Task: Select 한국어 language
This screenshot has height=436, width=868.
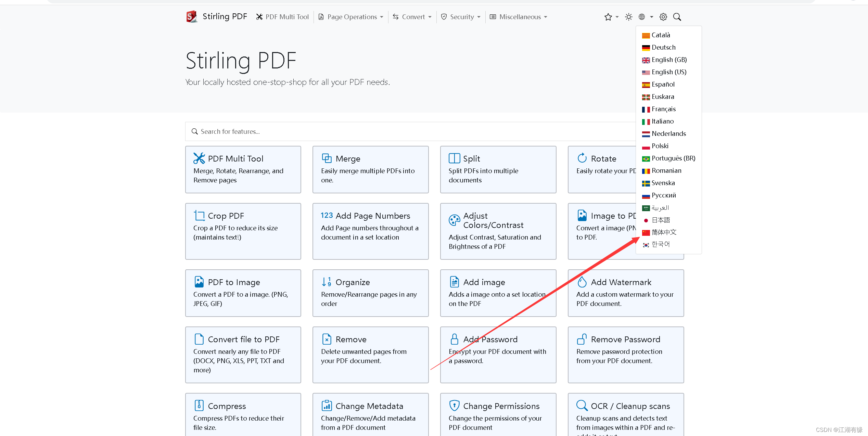Action: [668, 244]
